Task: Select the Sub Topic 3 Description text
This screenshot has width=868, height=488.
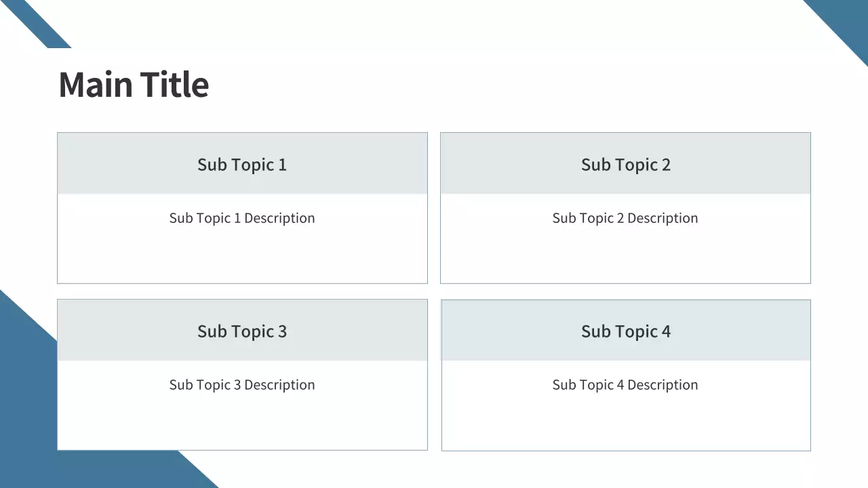Action: point(242,385)
